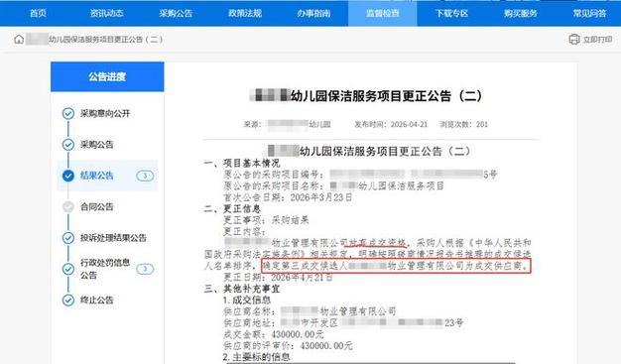Click breadcrumb text 幼儿园保洁服务项目更正公告（二）

point(105,40)
